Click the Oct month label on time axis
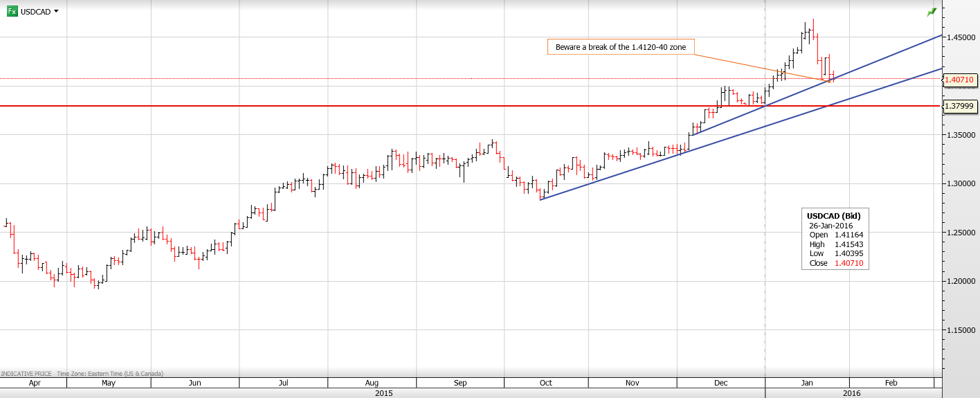 point(545,383)
